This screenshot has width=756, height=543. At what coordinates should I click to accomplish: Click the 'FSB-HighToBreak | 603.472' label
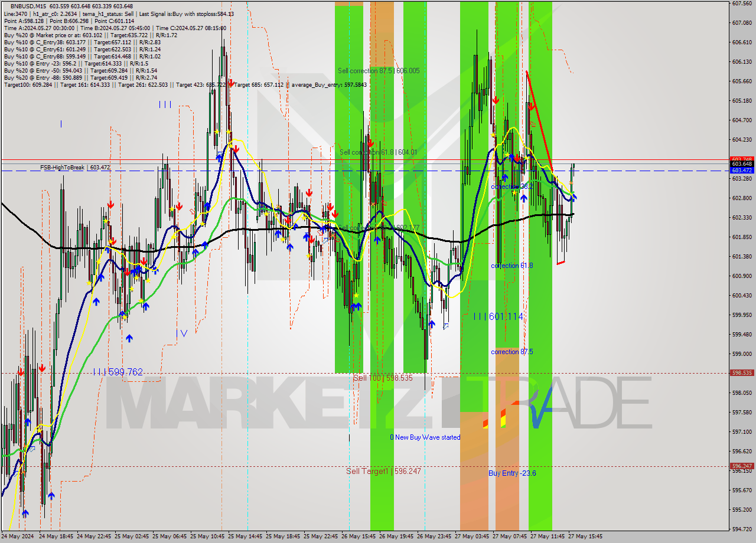click(75, 168)
